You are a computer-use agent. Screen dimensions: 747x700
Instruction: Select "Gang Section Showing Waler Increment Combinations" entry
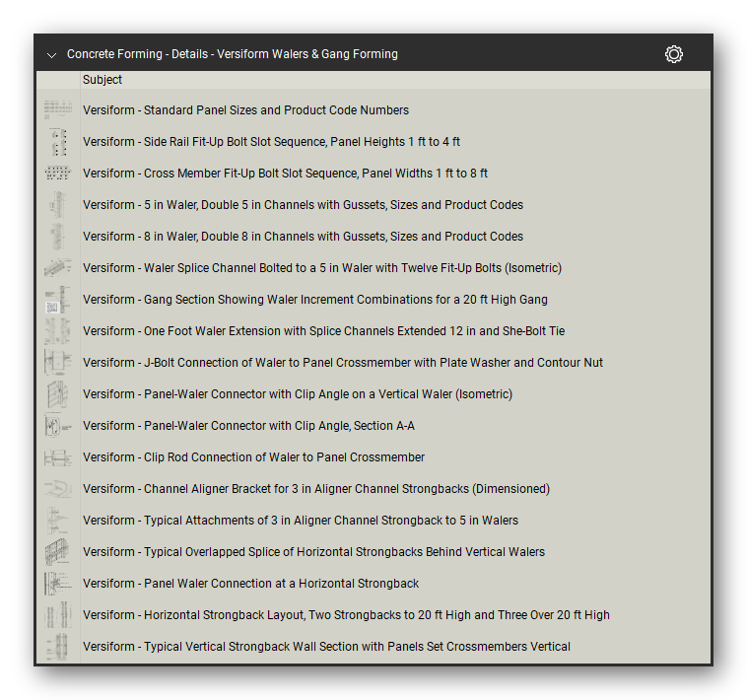click(x=316, y=300)
